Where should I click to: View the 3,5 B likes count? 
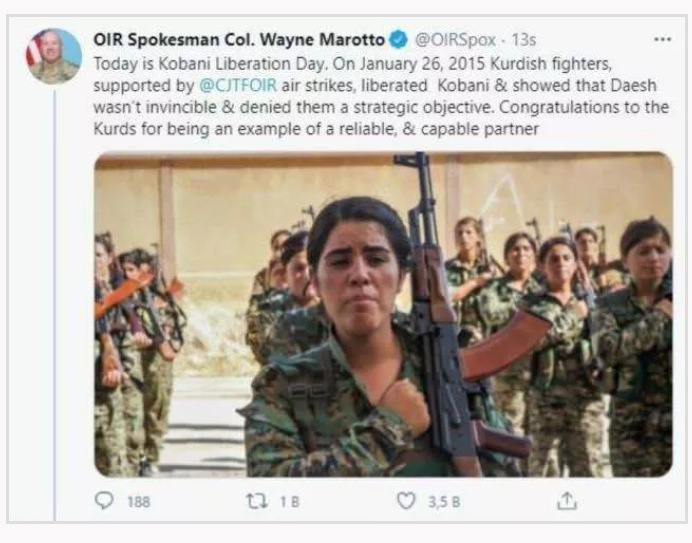click(x=444, y=502)
